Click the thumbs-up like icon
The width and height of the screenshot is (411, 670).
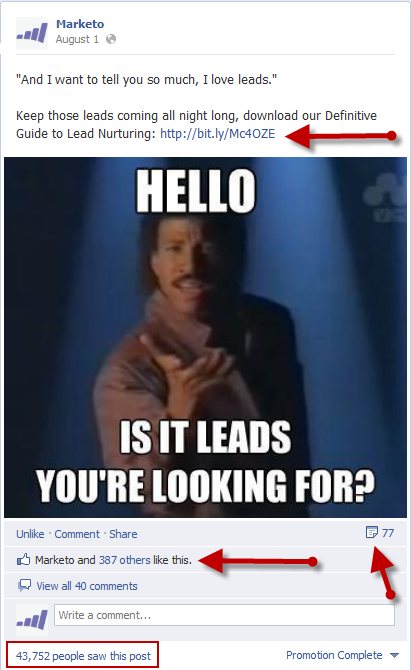[23, 559]
